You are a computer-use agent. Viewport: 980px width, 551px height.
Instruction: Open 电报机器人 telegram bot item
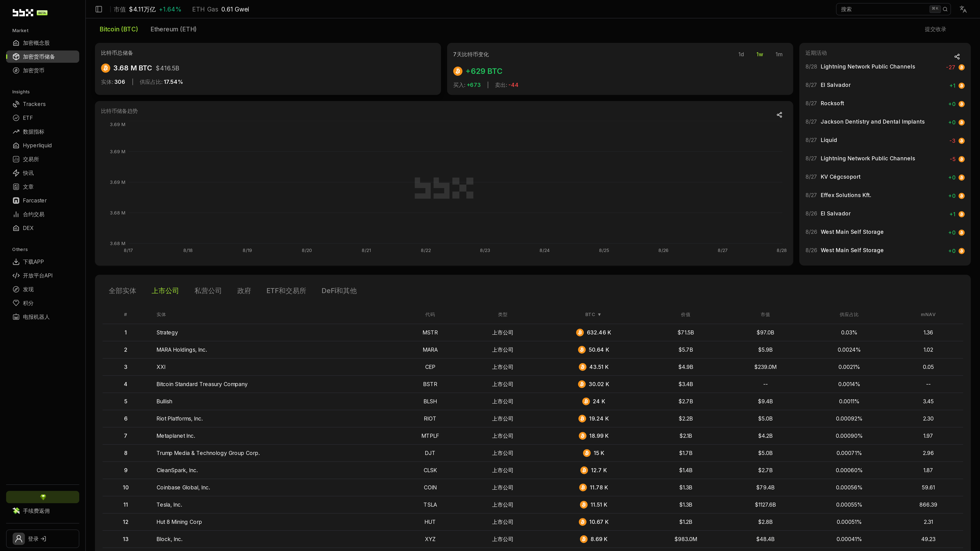pos(43,317)
